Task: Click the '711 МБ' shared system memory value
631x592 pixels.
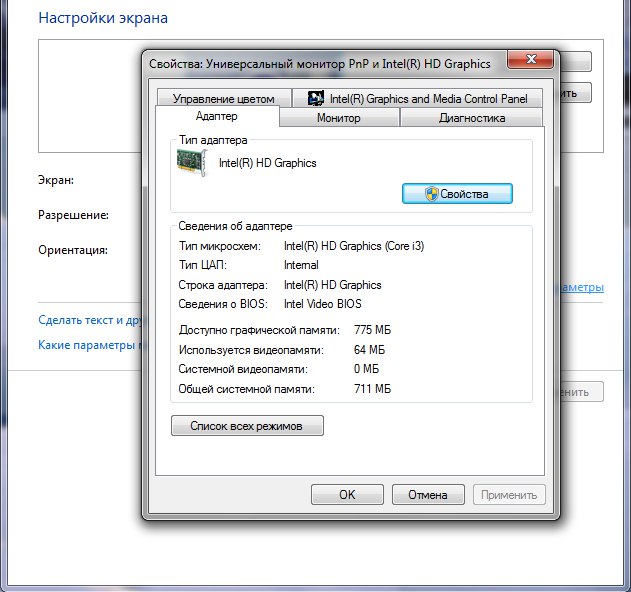Action: [372, 389]
